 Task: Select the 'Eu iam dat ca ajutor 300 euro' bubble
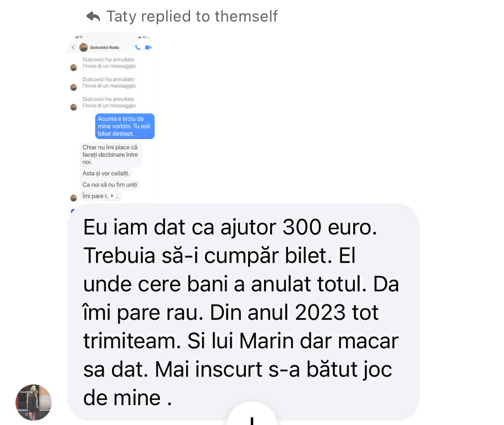(243, 312)
